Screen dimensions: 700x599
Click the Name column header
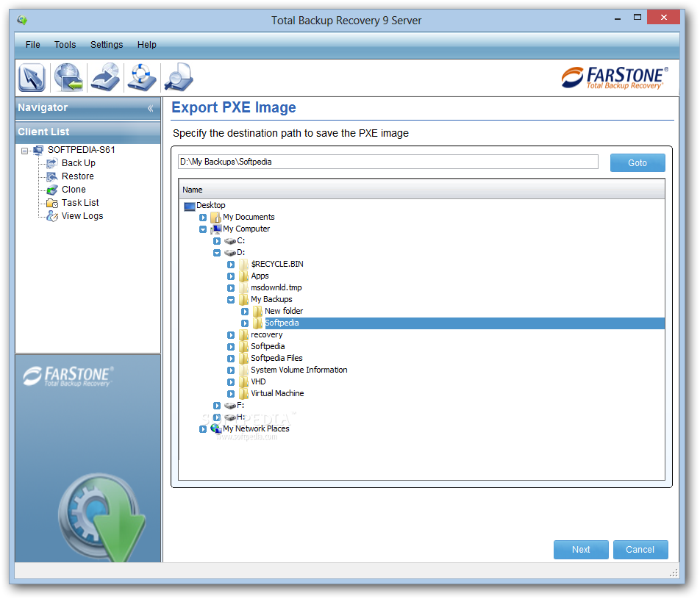click(x=421, y=190)
